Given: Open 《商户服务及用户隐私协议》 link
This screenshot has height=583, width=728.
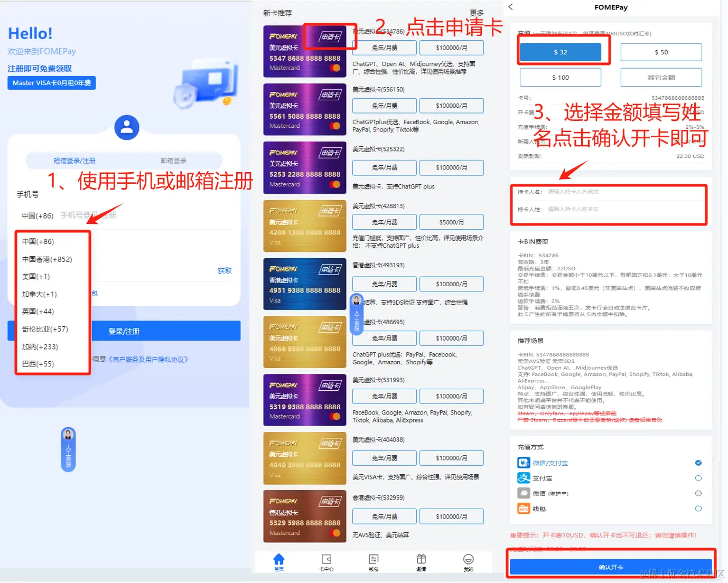Looking at the screenshot, I should 147,359.
